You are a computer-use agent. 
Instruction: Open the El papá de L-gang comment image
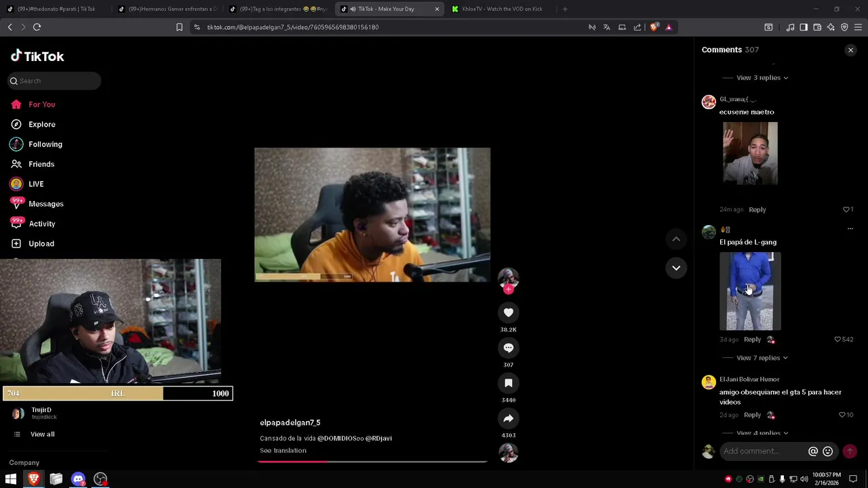[750, 291]
